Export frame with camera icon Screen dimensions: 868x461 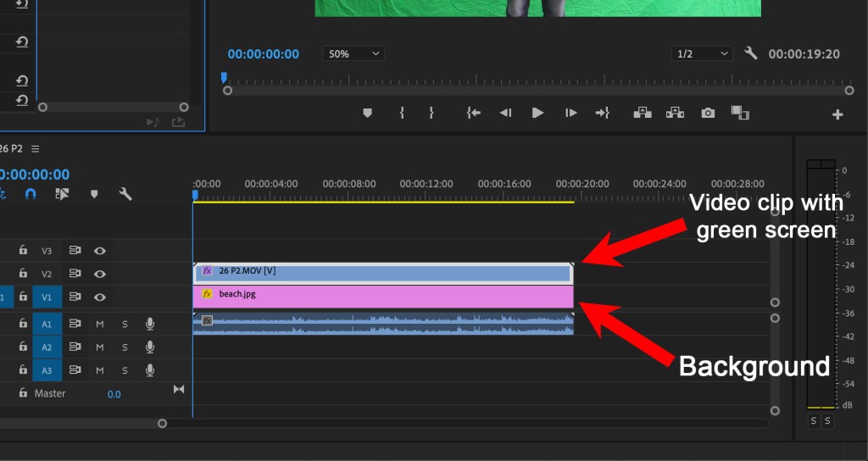click(708, 113)
